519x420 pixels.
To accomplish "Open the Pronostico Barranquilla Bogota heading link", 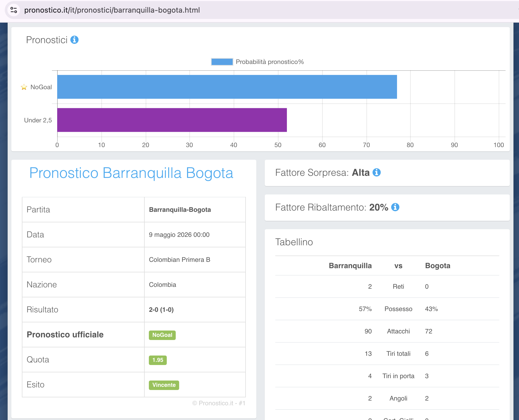I will (131, 173).
